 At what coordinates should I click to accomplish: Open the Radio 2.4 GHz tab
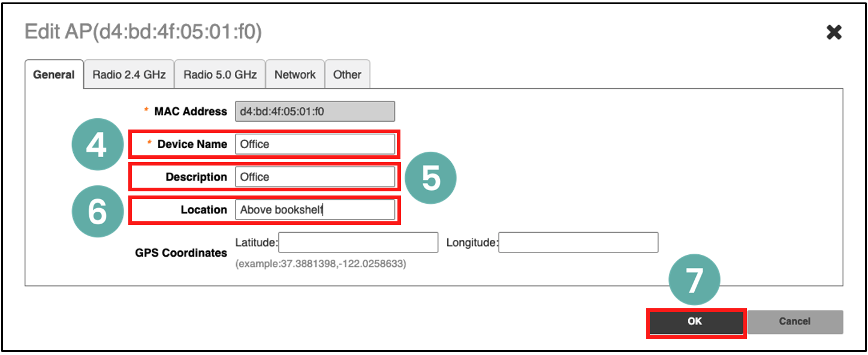[x=129, y=75]
